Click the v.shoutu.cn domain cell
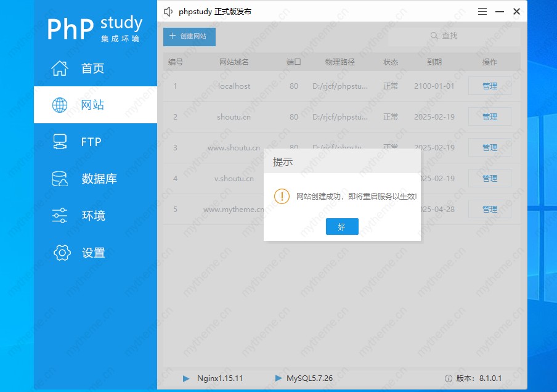 (x=234, y=178)
